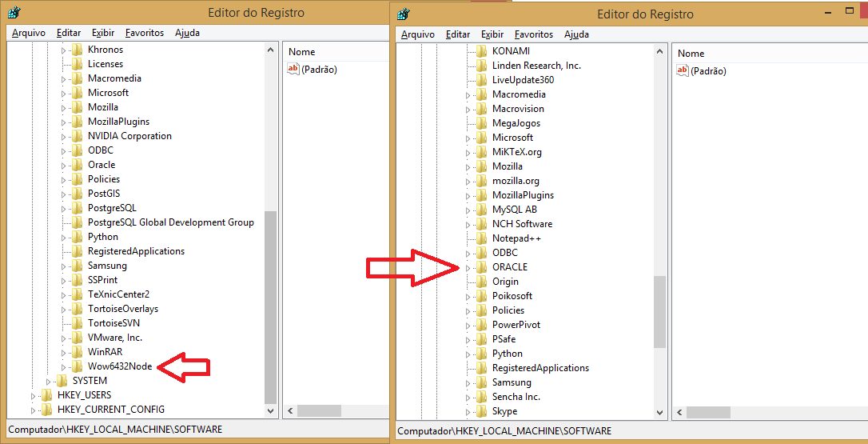868x444 pixels.
Task: Expand MiKTeX.org key in right window
Action: tap(468, 153)
